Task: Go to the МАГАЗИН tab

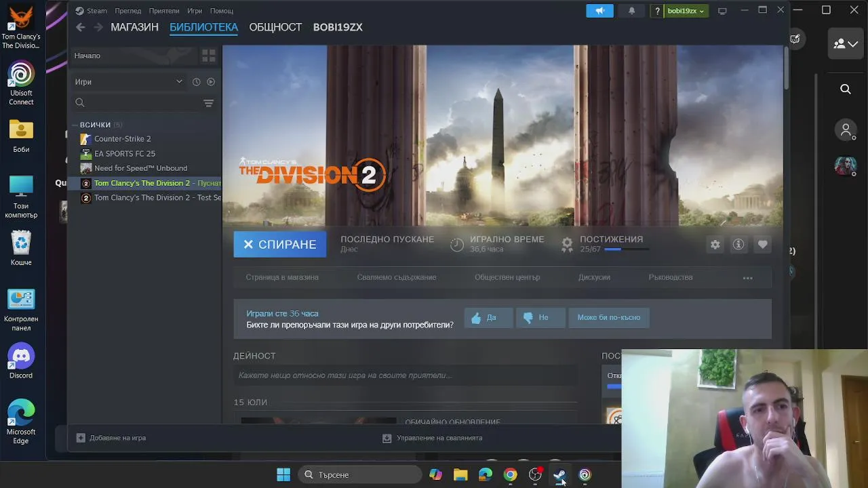Action: coord(135,27)
